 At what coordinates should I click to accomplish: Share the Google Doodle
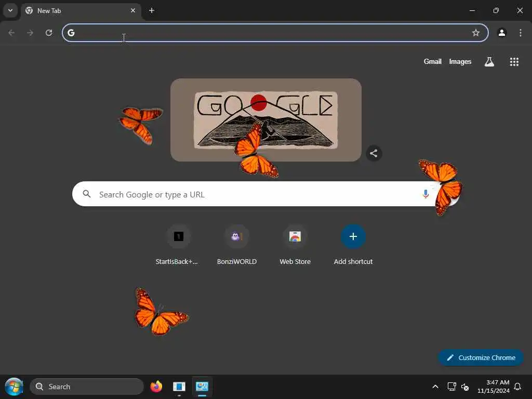coord(374,153)
